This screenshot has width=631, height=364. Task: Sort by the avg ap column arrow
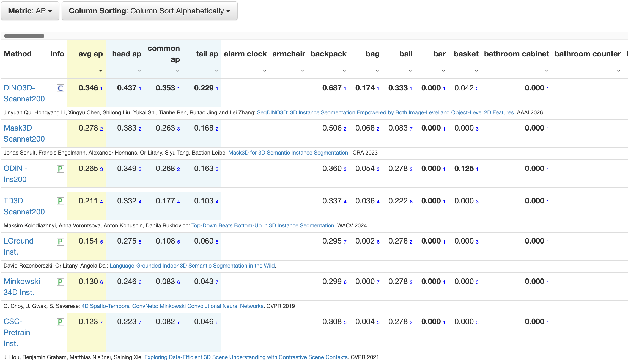[x=101, y=71]
